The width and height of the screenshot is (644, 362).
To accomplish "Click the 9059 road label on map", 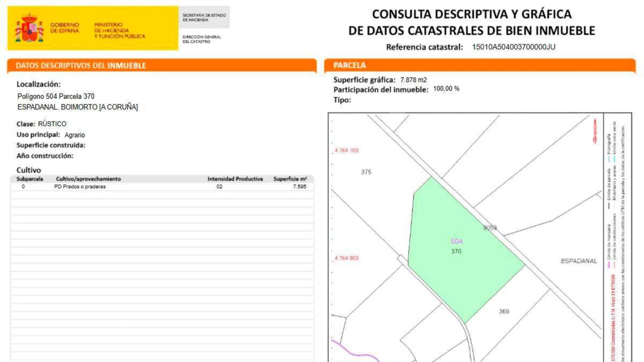I will (x=489, y=228).
